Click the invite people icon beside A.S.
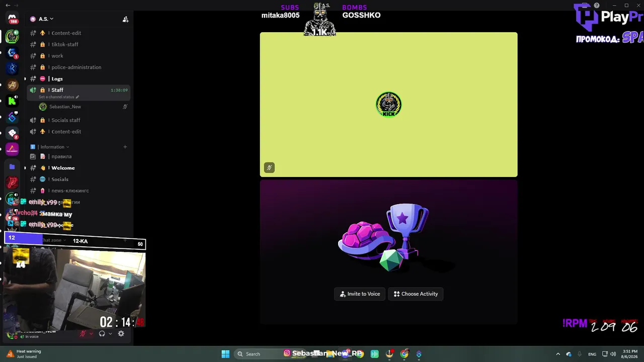Screen dimensions: 644x362 pyautogui.click(x=125, y=19)
